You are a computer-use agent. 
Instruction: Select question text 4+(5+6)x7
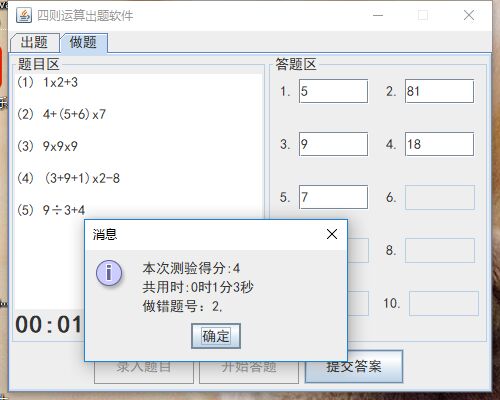(74, 114)
